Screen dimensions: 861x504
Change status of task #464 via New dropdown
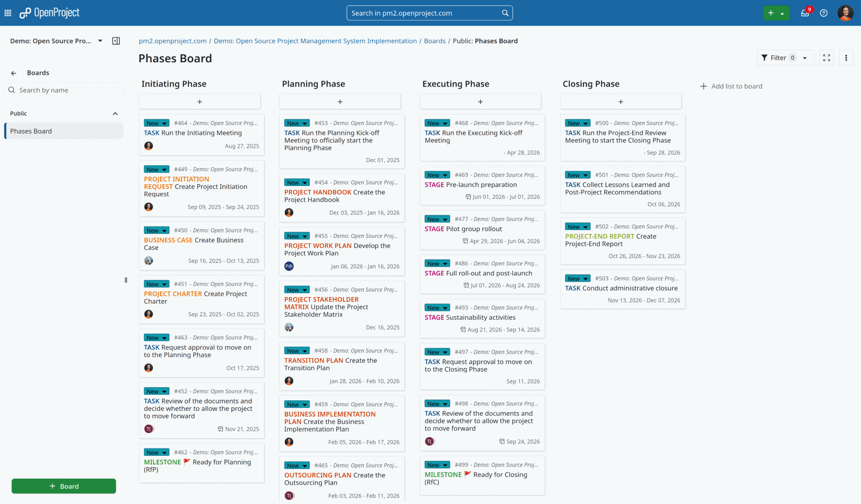(164, 123)
